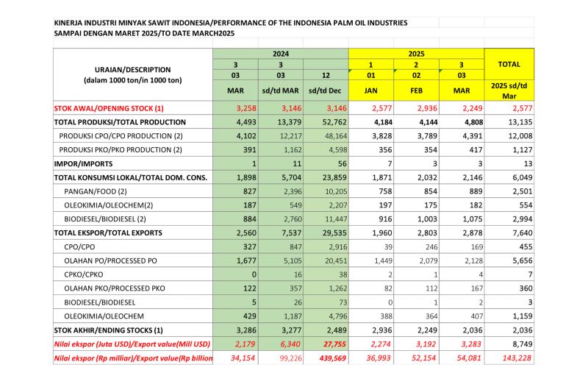Select the yellow TOTAL header cell
The height and width of the screenshot is (373, 588).
pyautogui.click(x=509, y=64)
